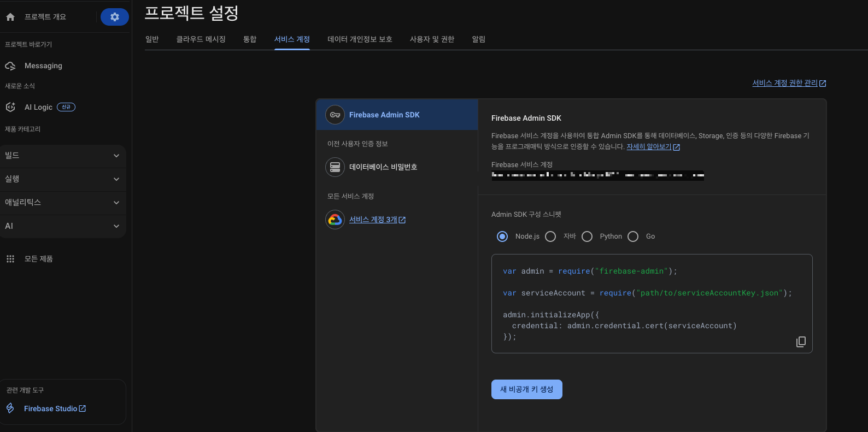Switch to the 사용자 및 권한 tab

[432, 39]
